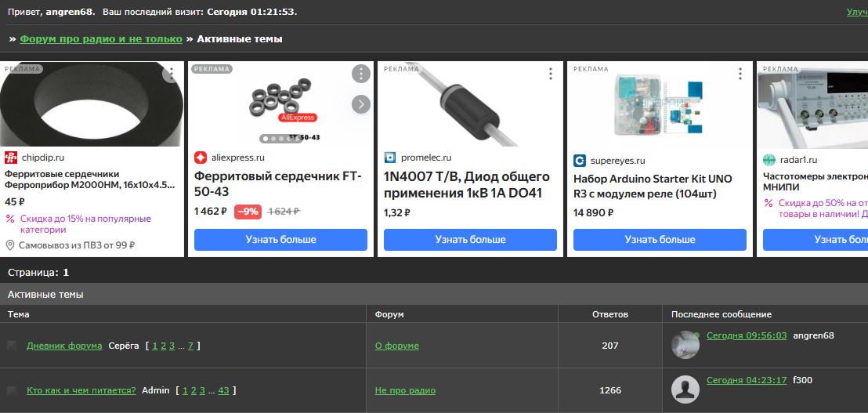Click topic status icon beside Кто как и чем питается

[12, 390]
